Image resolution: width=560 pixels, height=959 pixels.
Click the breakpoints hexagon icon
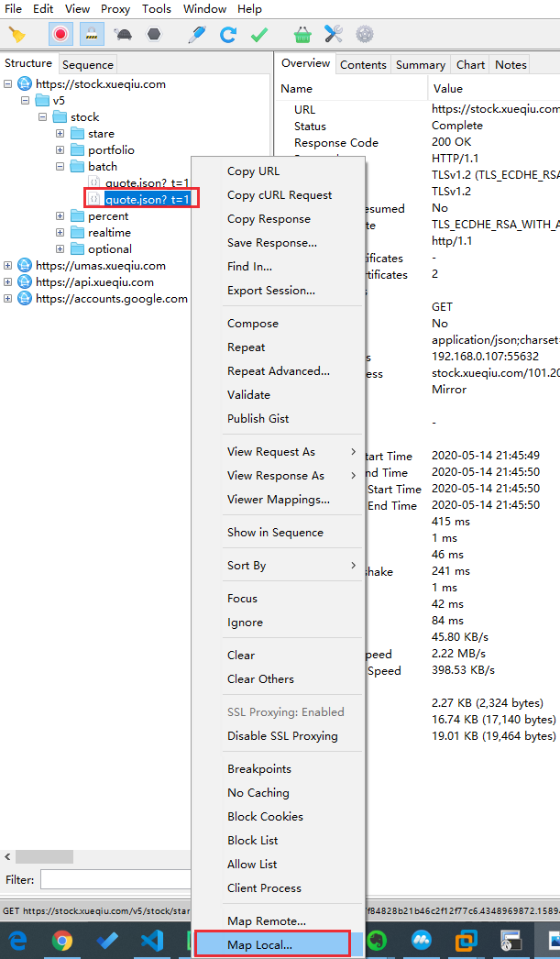pos(154,34)
